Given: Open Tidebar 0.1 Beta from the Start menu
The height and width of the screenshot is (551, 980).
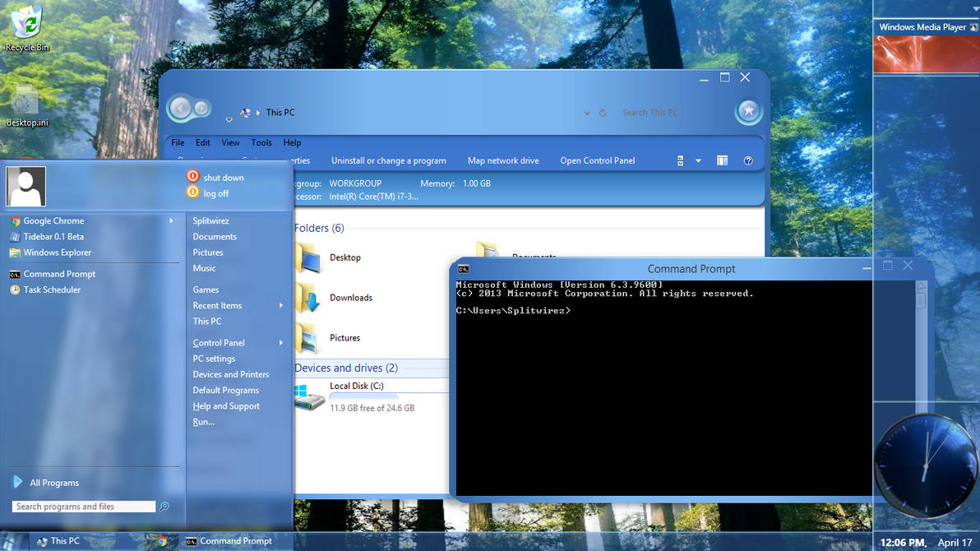Looking at the screenshot, I should 53,236.
